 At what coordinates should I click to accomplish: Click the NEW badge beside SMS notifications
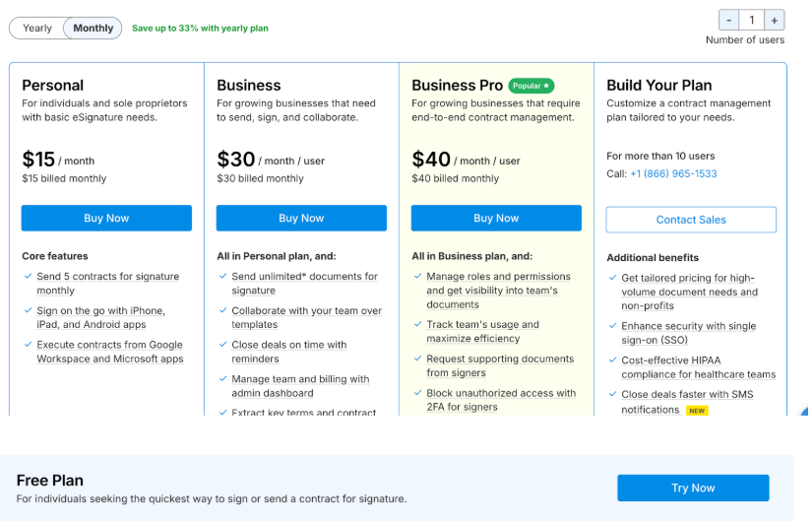click(x=697, y=411)
